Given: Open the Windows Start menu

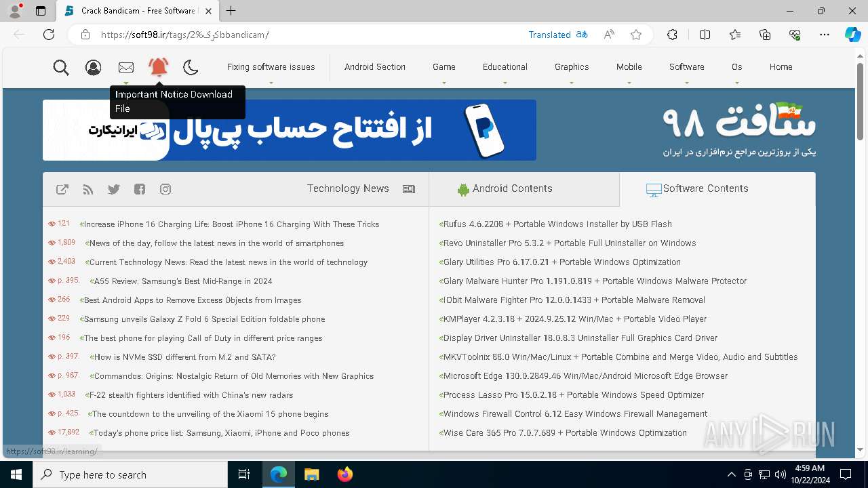Looking at the screenshot, I should 16,474.
